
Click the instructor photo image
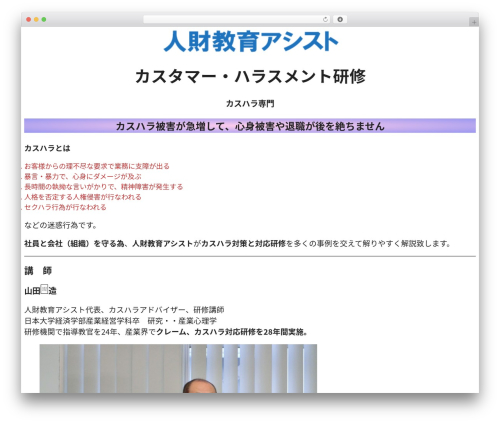[178, 368]
